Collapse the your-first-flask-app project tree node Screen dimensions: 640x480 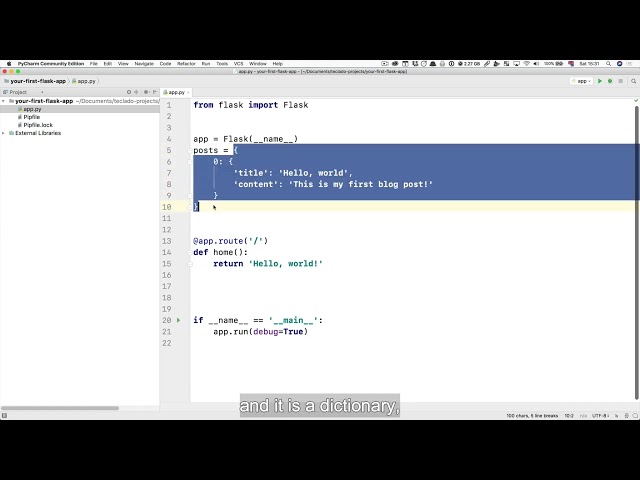tap(4, 101)
